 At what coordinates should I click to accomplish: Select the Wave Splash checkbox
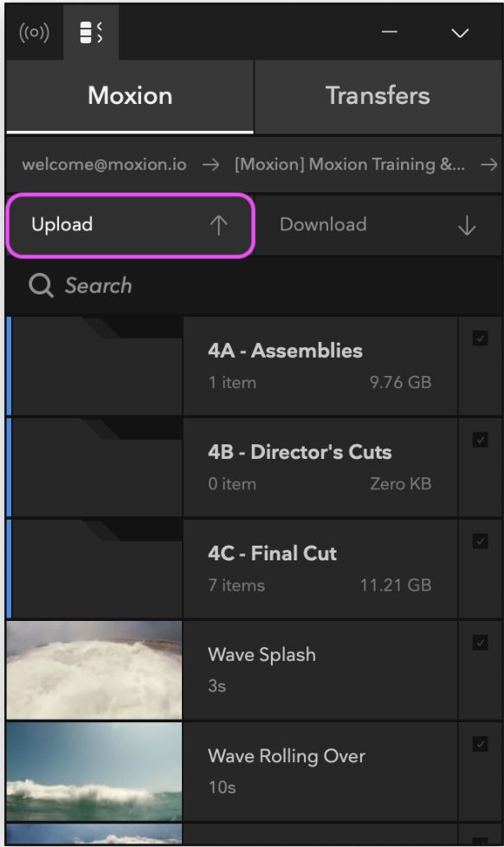coord(481,643)
